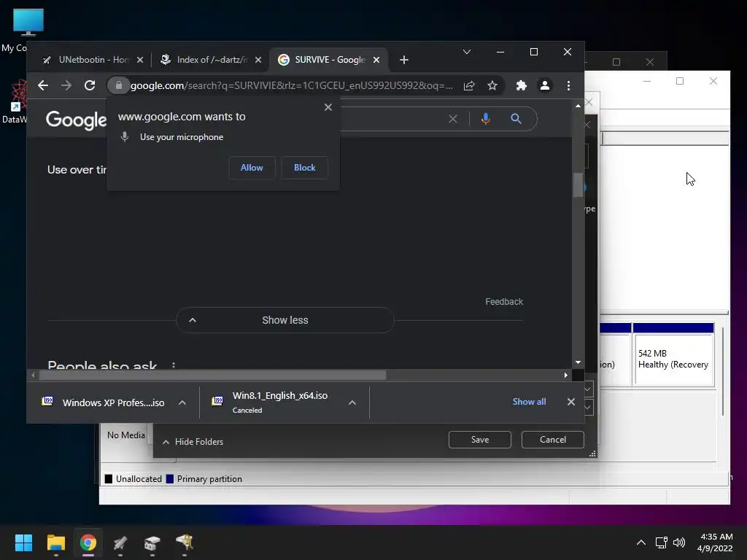747x560 pixels.
Task: Close the Index of /~dartz tab
Action: click(x=258, y=60)
